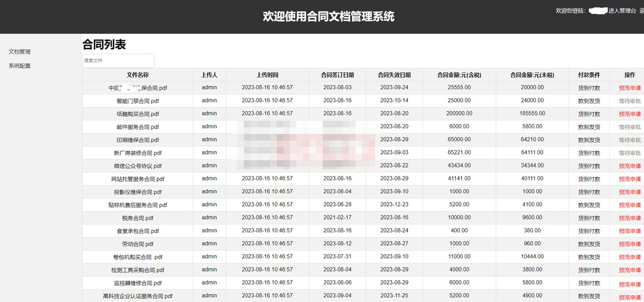Click the 文件名称 column header
644x302 pixels.
tap(137, 75)
